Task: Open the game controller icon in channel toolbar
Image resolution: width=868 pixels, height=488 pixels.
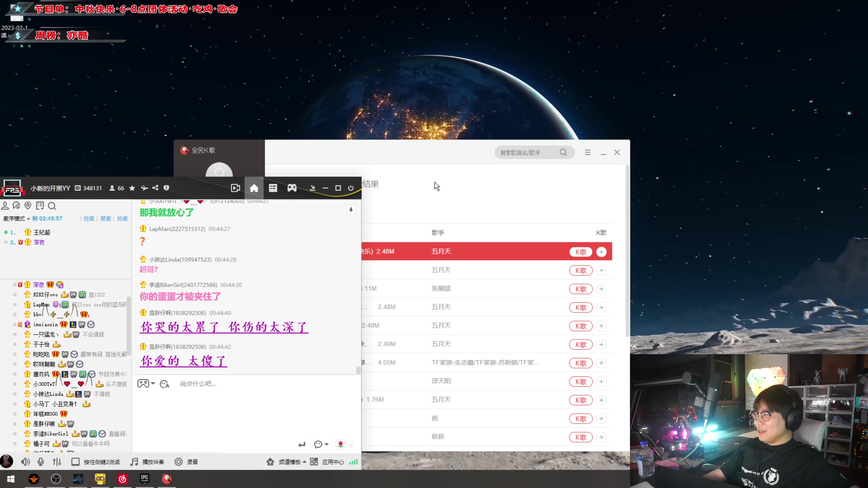Action: (x=292, y=188)
